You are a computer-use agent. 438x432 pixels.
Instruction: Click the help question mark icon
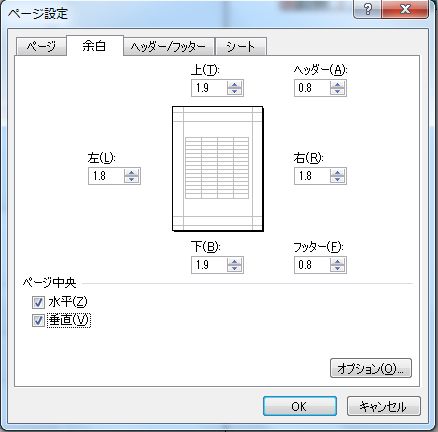click(368, 9)
